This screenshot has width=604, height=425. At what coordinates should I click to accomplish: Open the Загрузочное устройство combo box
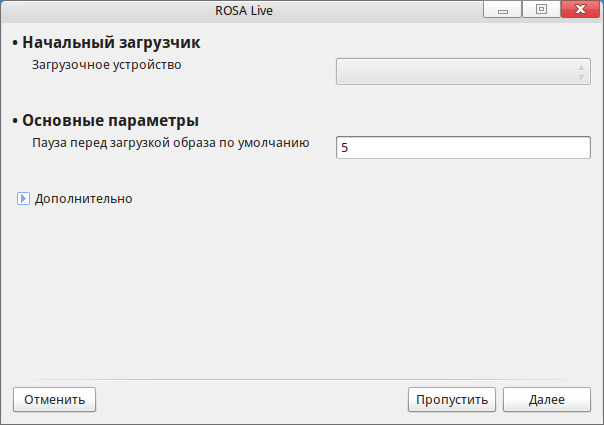458,71
